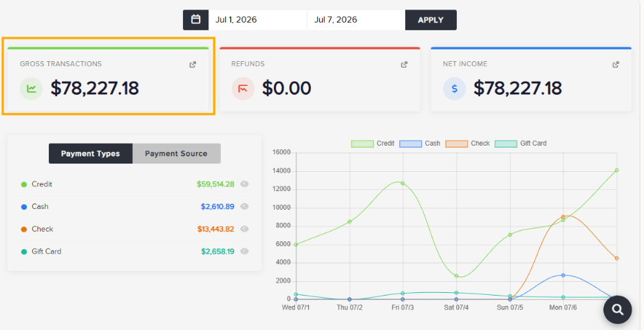
Task: Click the APPLY button
Action: pyautogui.click(x=431, y=20)
